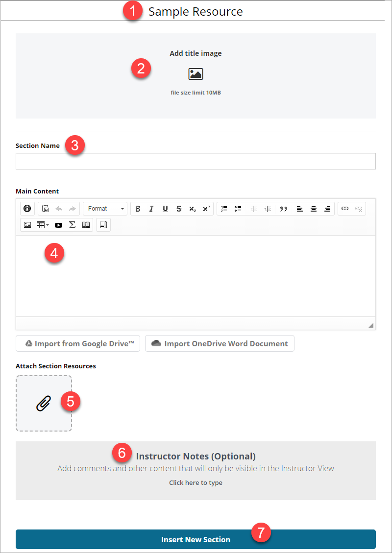392x553 pixels.
Task: Insert a math equation with sigma icon
Action: pyautogui.click(x=73, y=225)
